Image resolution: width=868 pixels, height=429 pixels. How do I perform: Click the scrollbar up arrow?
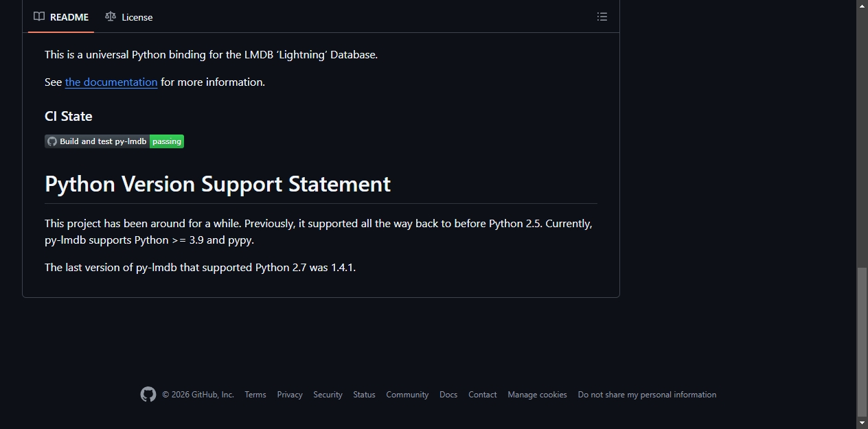862,5
